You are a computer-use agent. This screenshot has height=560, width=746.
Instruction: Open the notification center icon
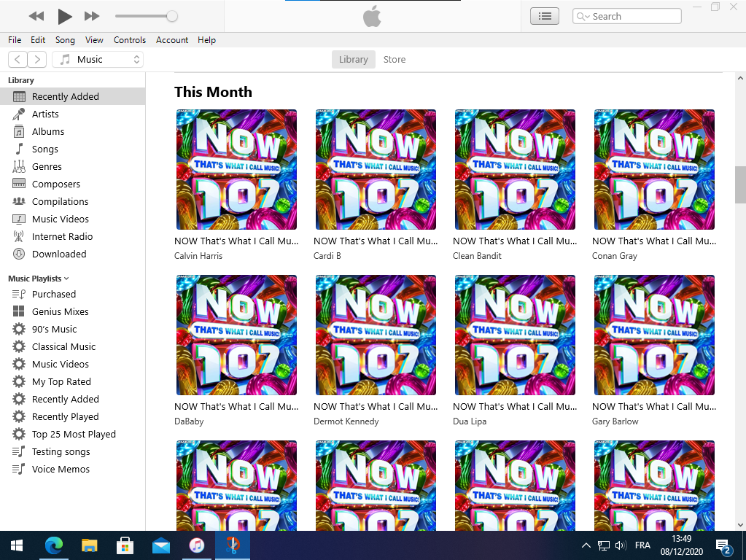[723, 546]
